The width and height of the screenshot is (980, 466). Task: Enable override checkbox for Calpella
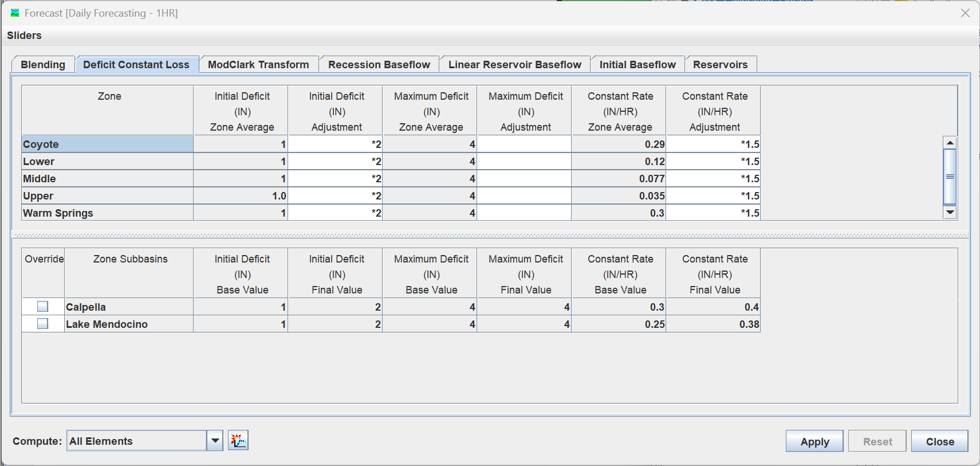pyautogui.click(x=42, y=307)
